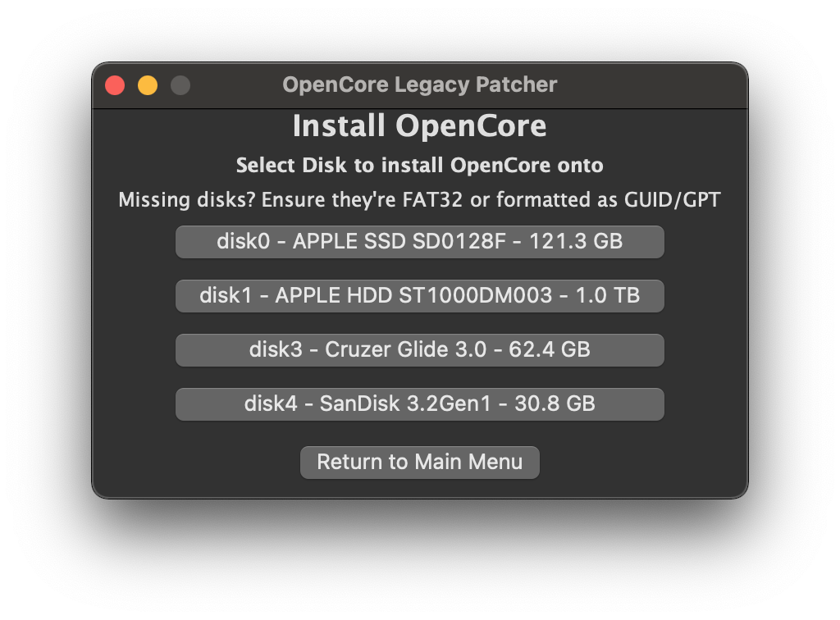
Task: Install OpenCore onto the 121.3 GB Apple SSD
Action: coord(419,241)
